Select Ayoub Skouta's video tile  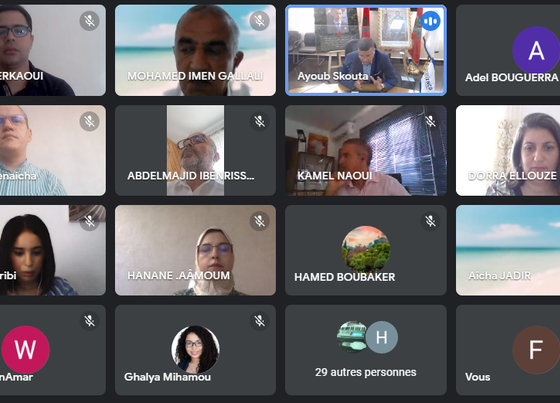[x=366, y=50]
